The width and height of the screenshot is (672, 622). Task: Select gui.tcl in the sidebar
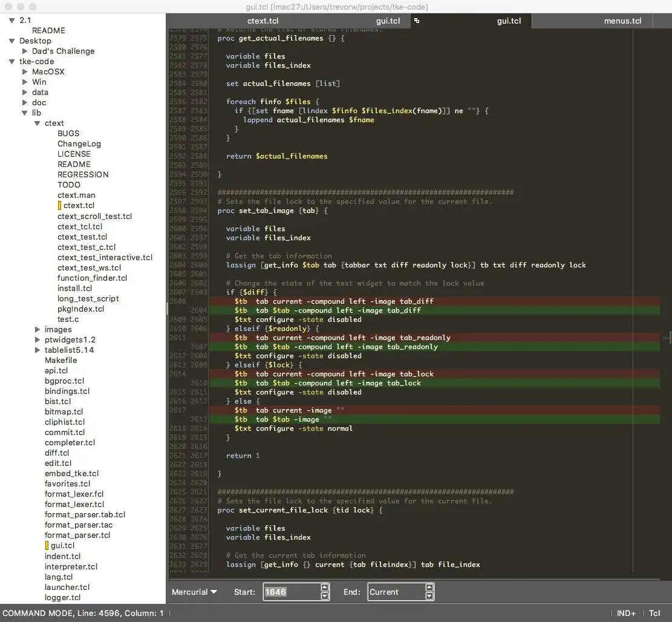click(x=62, y=545)
